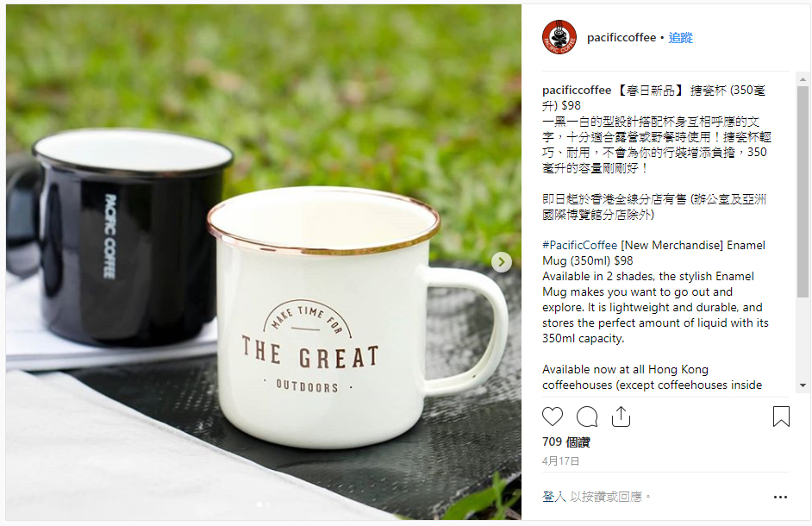Open more options three-dot menu

[x=780, y=497]
